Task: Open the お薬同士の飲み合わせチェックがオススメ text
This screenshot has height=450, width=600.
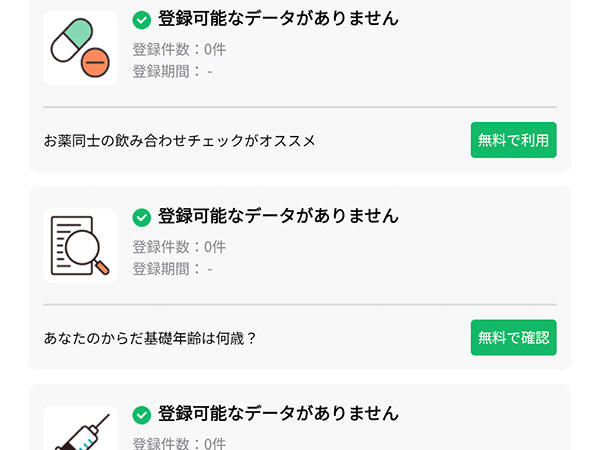Action: pos(179,140)
